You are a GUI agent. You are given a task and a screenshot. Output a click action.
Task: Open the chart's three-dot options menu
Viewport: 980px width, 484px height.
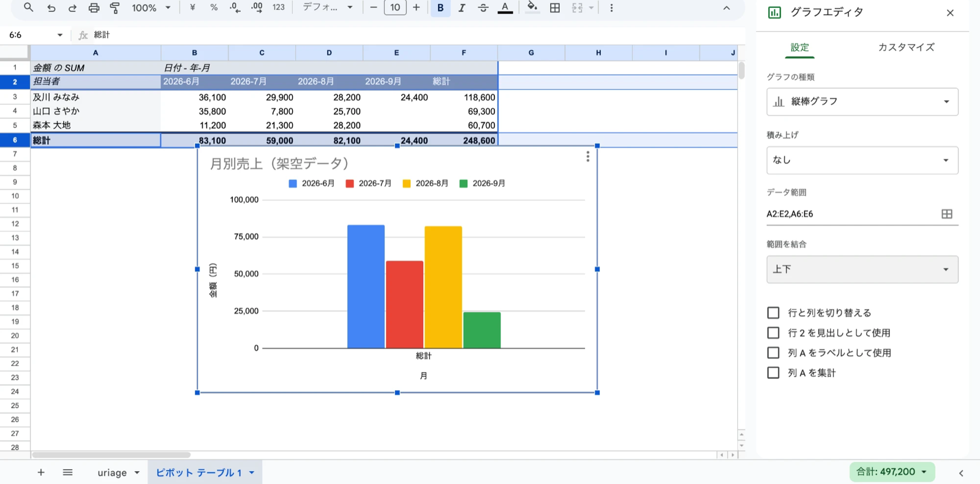(587, 157)
